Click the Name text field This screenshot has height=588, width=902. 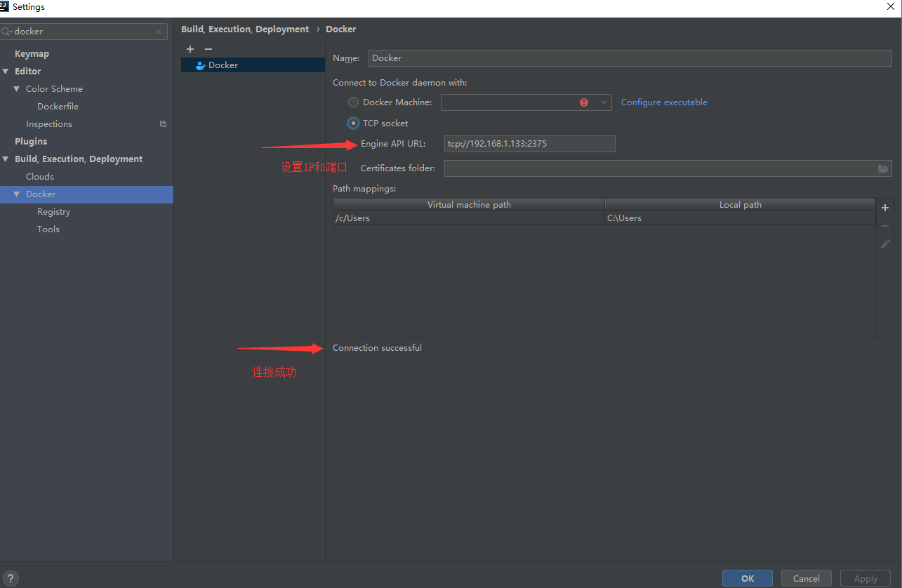(630, 58)
